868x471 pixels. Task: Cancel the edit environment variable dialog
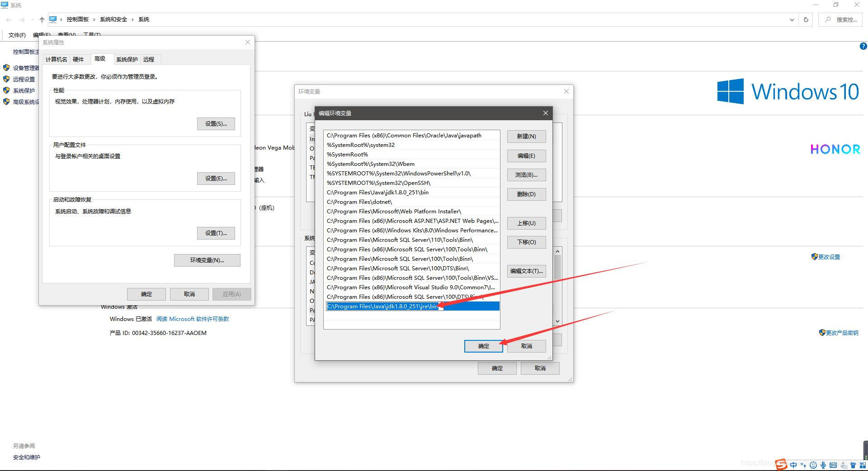[526, 346]
